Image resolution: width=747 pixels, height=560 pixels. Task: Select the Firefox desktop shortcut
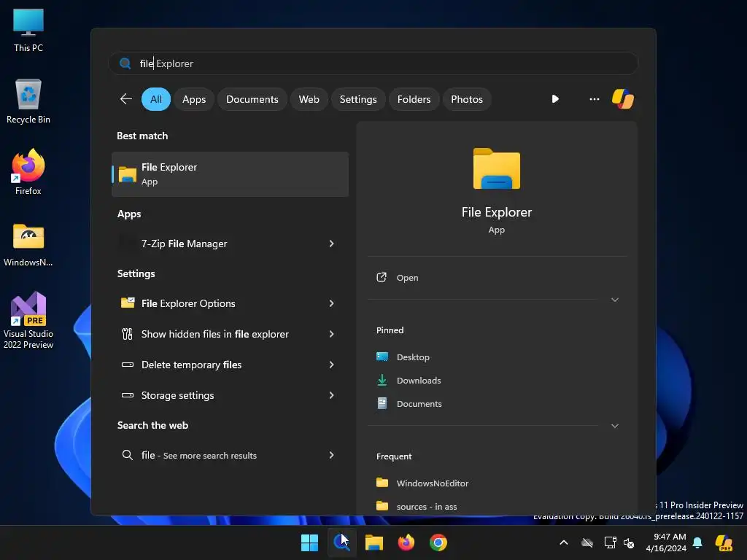pos(28,172)
